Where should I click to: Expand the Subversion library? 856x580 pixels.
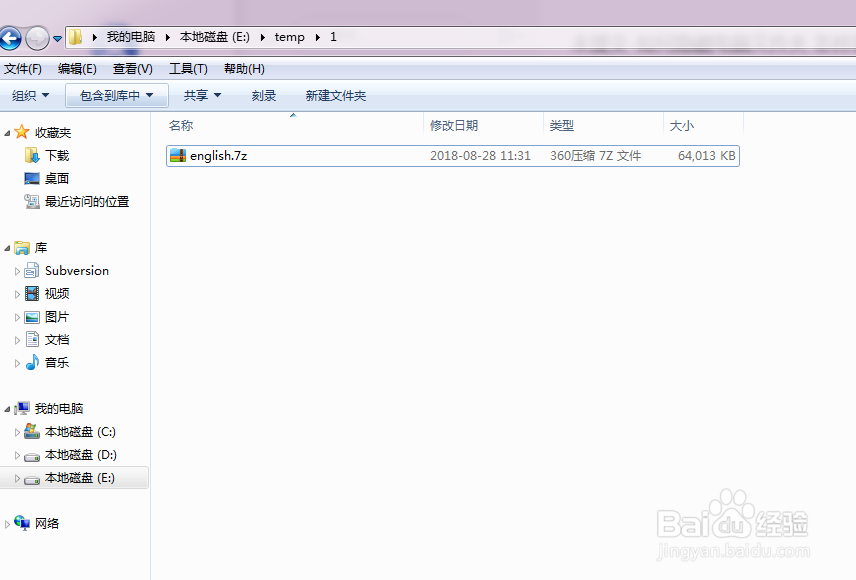17,271
